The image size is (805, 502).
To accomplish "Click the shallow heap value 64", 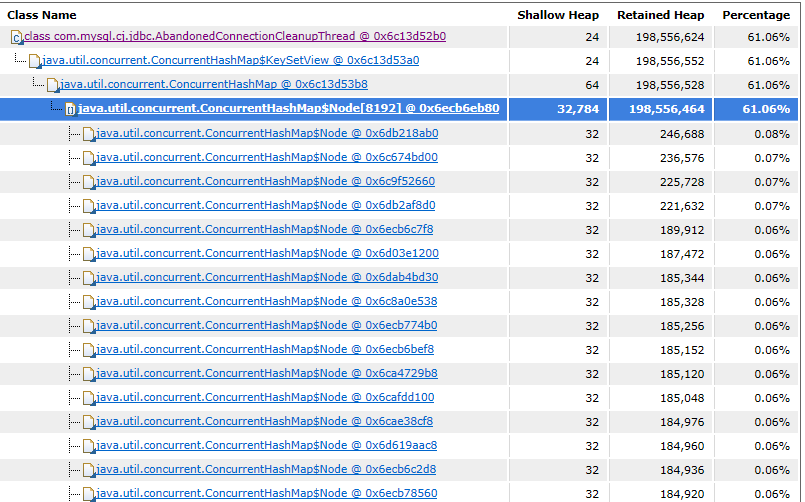I will point(592,85).
